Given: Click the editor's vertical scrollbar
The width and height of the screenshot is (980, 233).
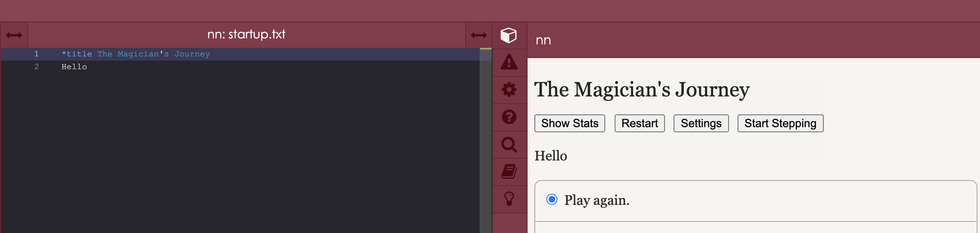Looking at the screenshot, I should tap(486, 141).
